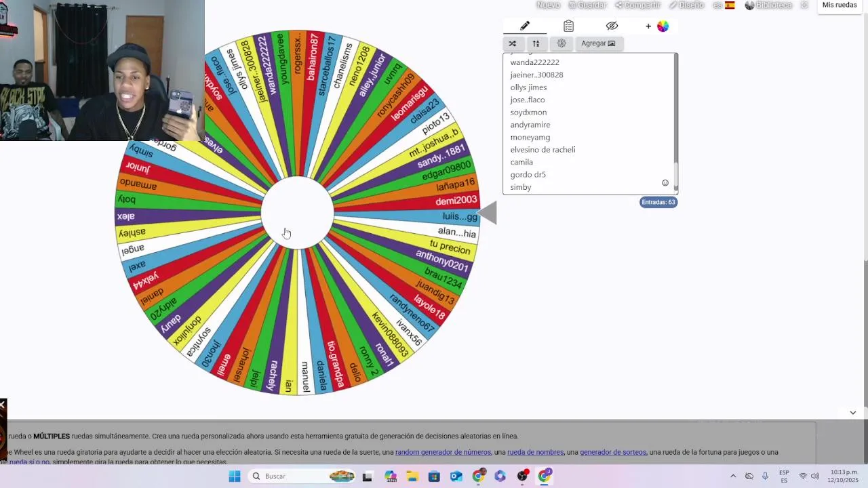Expand the chevron above description section

point(852,413)
